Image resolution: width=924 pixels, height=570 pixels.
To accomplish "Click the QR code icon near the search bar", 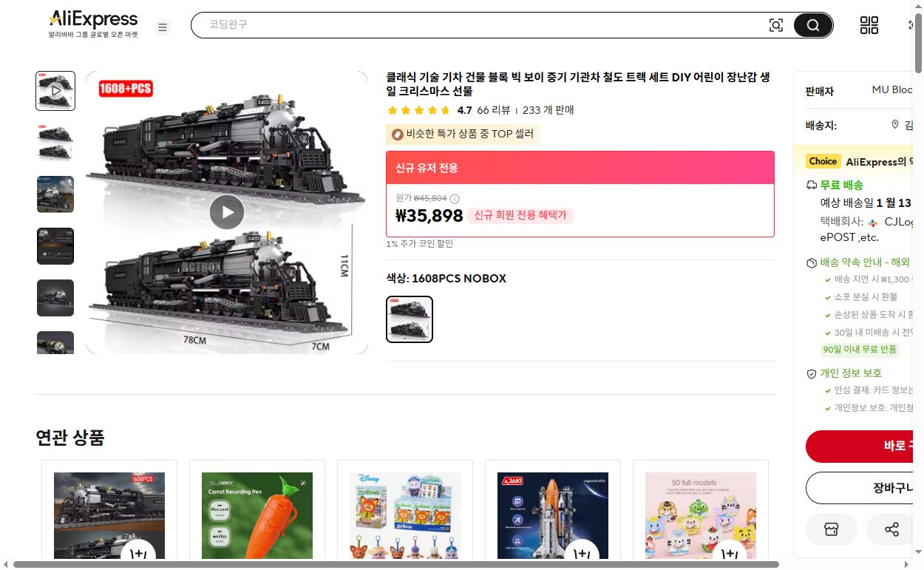I will (869, 24).
